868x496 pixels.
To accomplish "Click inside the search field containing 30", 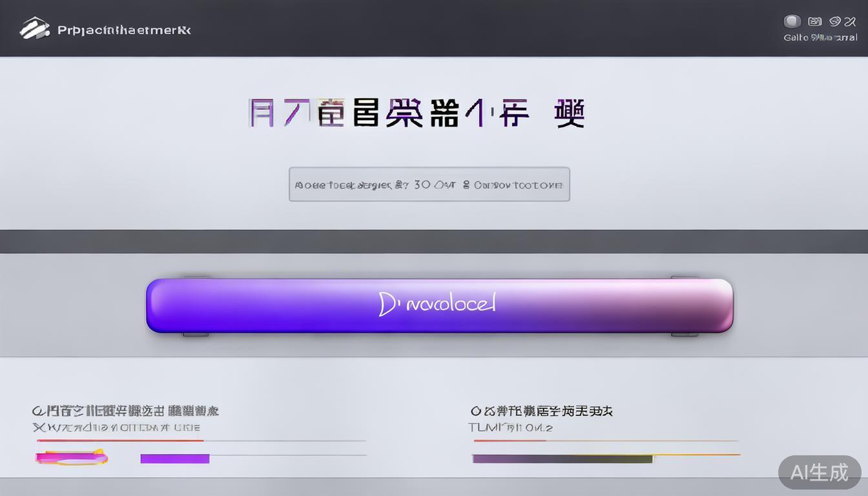I will [429, 184].
